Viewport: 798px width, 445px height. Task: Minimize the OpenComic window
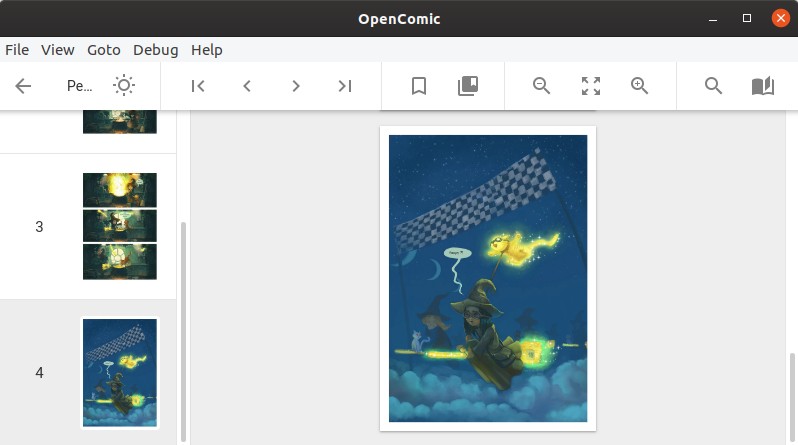click(713, 19)
